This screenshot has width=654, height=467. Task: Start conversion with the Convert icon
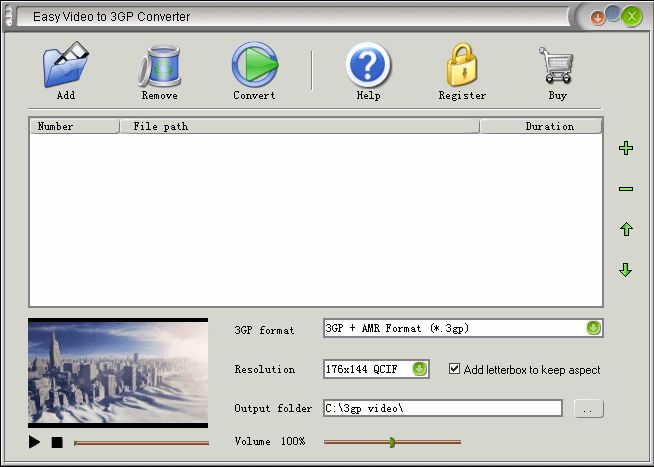point(254,66)
